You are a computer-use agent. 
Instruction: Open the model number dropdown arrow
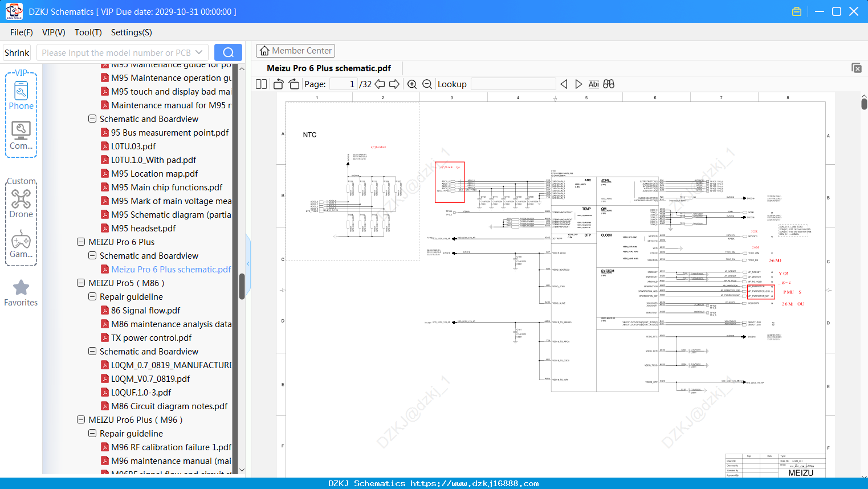(x=199, y=52)
